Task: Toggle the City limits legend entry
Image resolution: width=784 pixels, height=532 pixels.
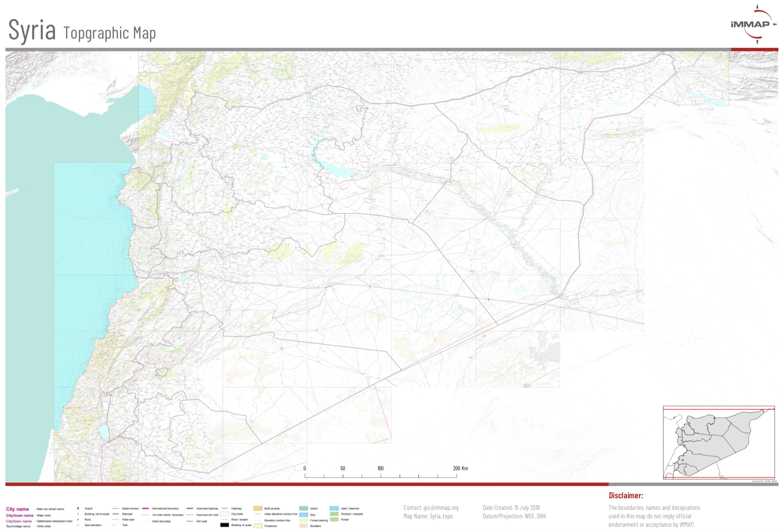Action: (225, 514)
